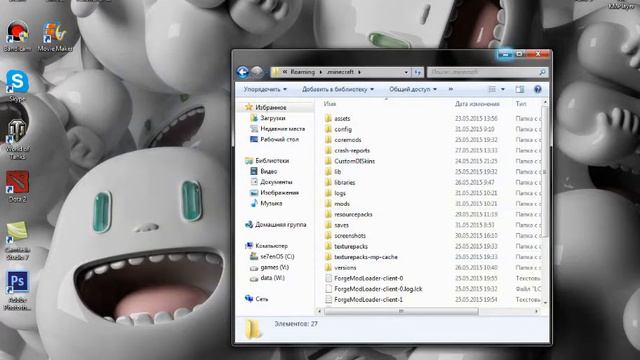Open the Movie Maker desktop shortcut
The width and height of the screenshot is (640, 360).
click(55, 36)
